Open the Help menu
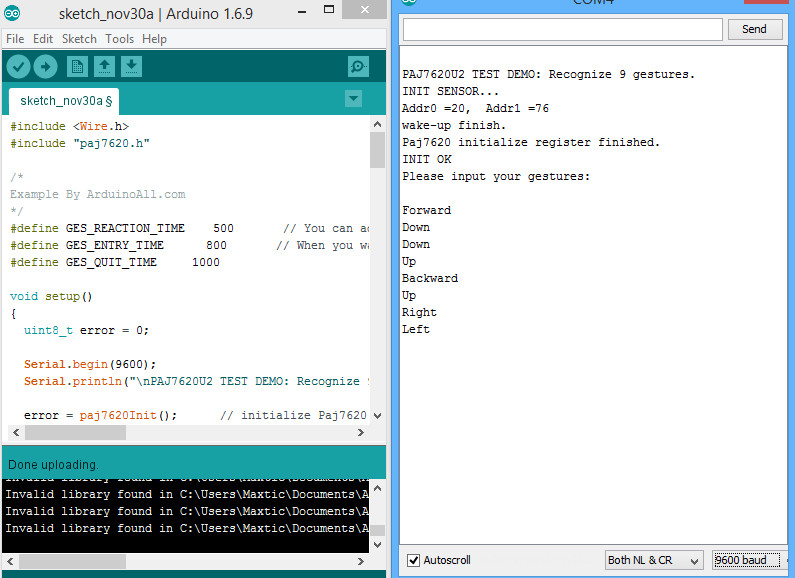 pos(154,39)
